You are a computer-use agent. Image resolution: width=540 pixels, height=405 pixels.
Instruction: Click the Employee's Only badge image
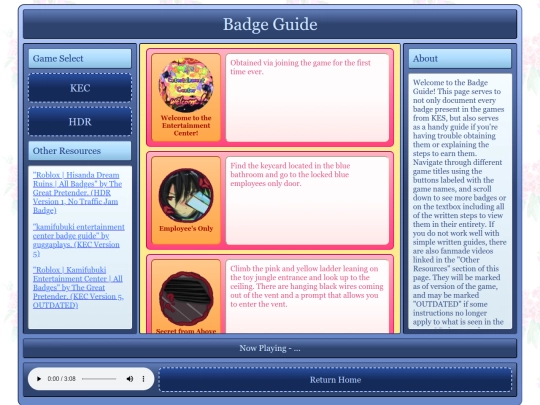tap(186, 195)
